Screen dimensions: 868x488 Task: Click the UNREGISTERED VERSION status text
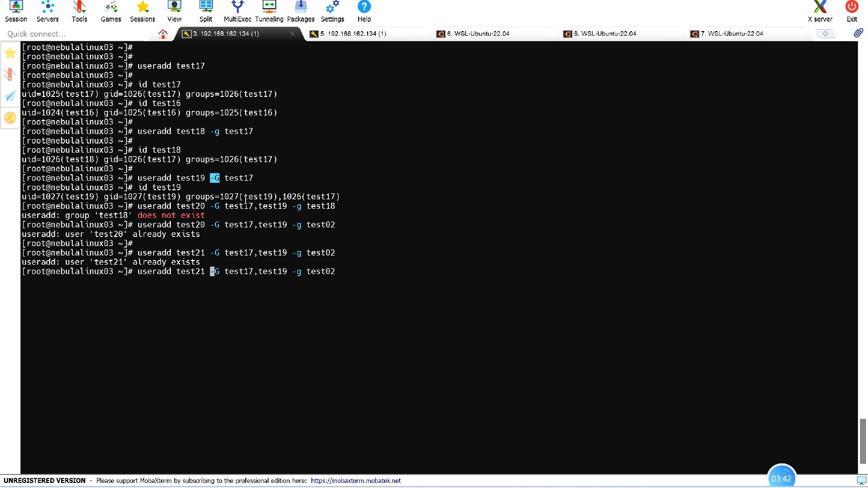tap(45, 480)
